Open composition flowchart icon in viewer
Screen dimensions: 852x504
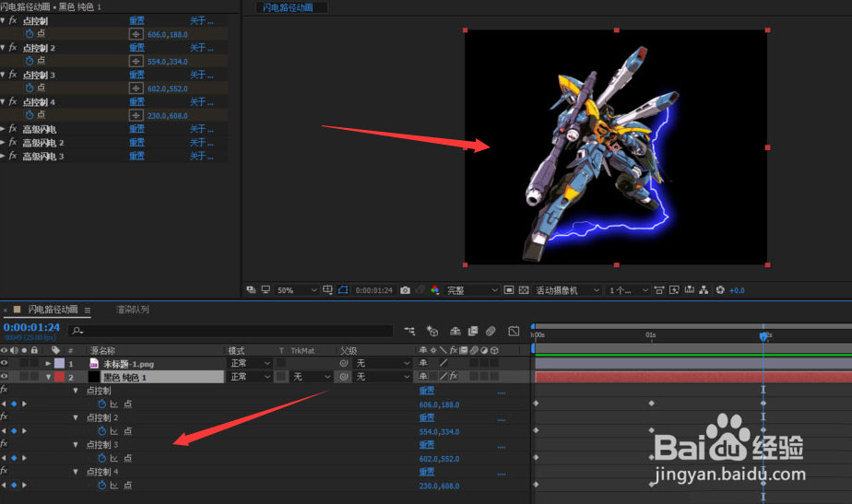pos(704,290)
